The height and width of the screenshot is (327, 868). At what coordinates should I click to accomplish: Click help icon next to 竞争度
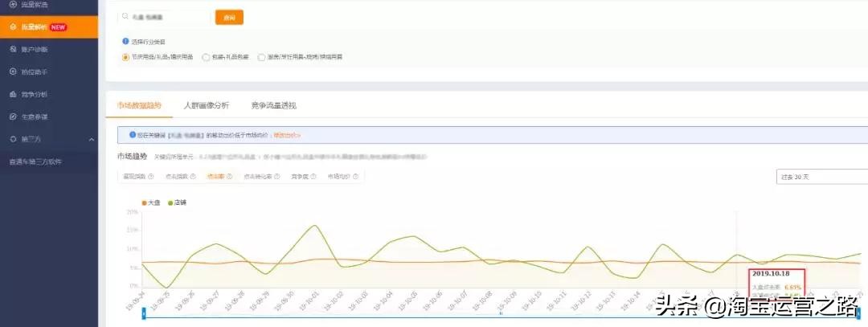pos(313,177)
